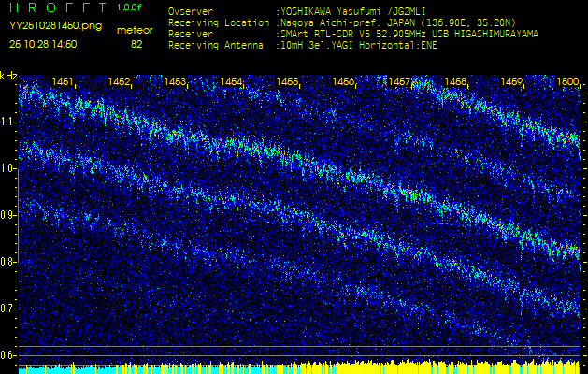The image size is (588, 374).
Task: Click the HROFFT title text
Action: click(x=58, y=7)
